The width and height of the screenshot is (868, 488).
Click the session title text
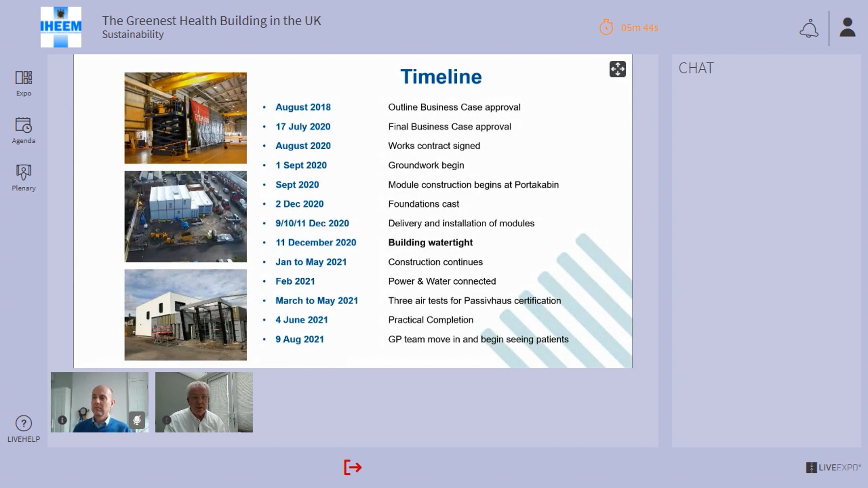tap(211, 21)
